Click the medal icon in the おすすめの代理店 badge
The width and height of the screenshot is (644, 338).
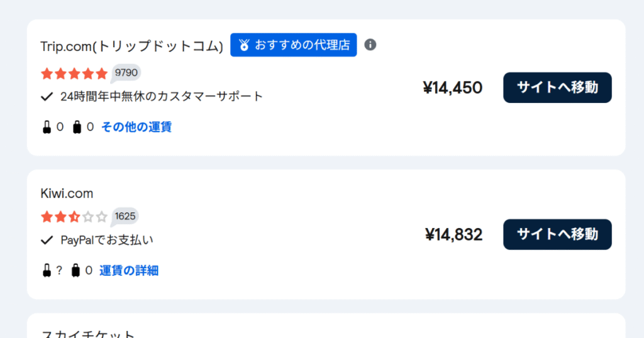tap(244, 45)
